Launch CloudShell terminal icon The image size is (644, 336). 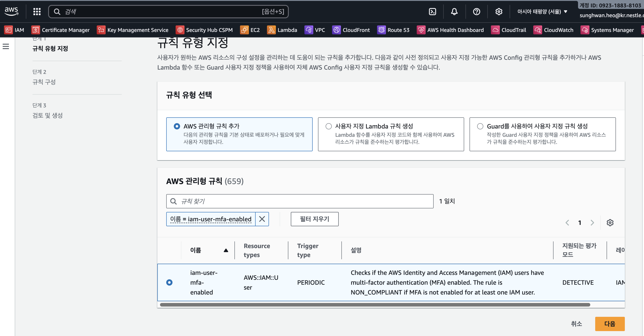coord(433,12)
